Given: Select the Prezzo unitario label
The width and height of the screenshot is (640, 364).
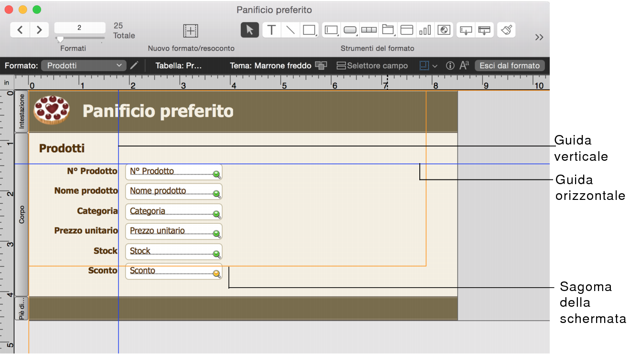Looking at the screenshot, I should point(86,230).
